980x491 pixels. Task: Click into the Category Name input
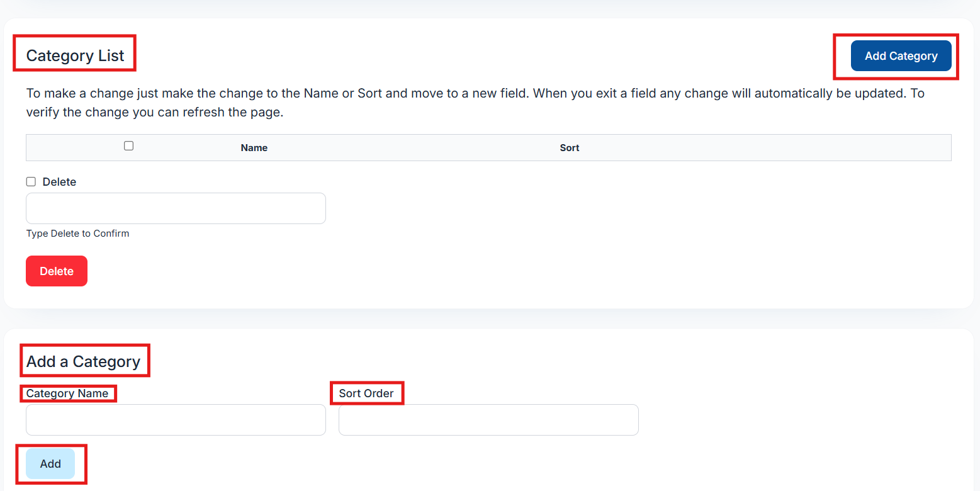pos(176,420)
